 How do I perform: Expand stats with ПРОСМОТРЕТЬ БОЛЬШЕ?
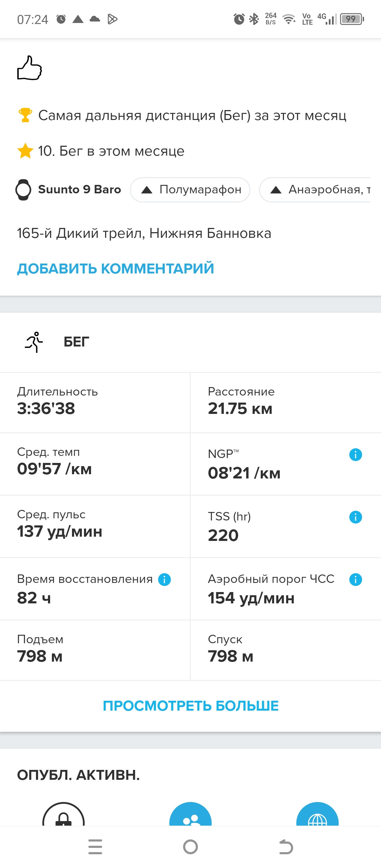[x=190, y=706]
